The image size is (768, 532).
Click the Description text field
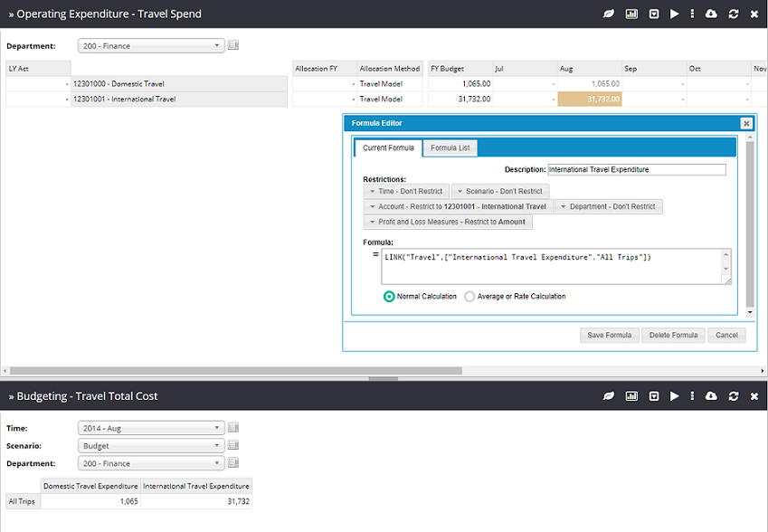tap(636, 169)
